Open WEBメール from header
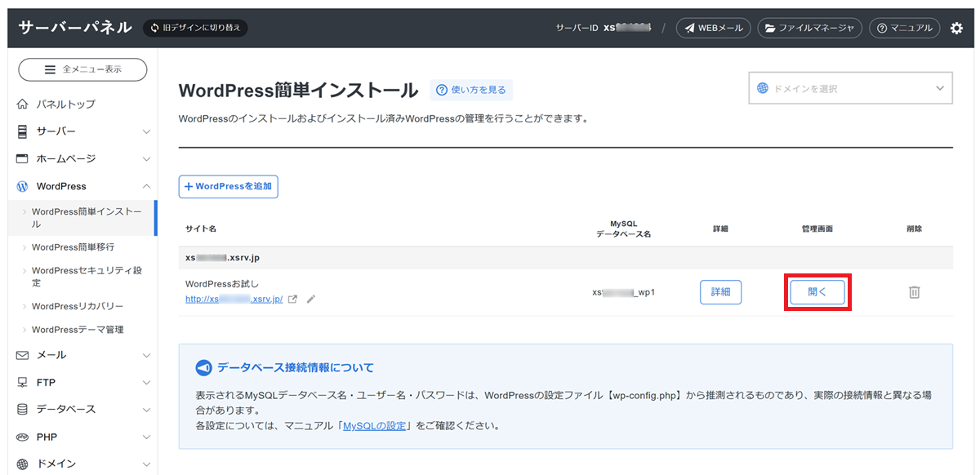Screen dimensions: 980x475 pos(714,28)
